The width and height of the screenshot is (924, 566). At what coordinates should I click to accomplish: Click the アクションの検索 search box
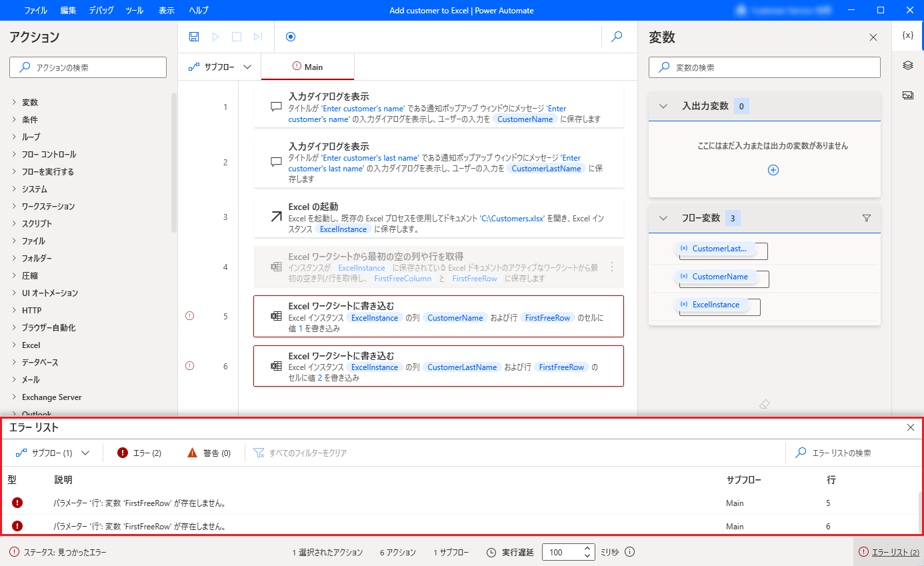click(x=88, y=67)
